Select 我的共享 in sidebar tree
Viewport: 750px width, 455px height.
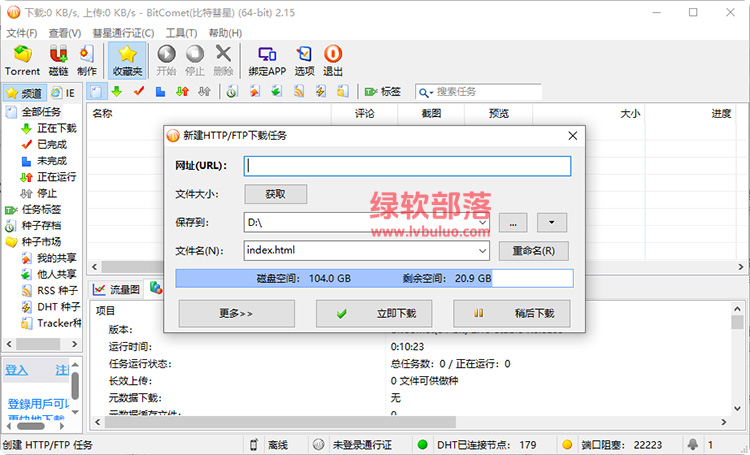pyautogui.click(x=57, y=258)
